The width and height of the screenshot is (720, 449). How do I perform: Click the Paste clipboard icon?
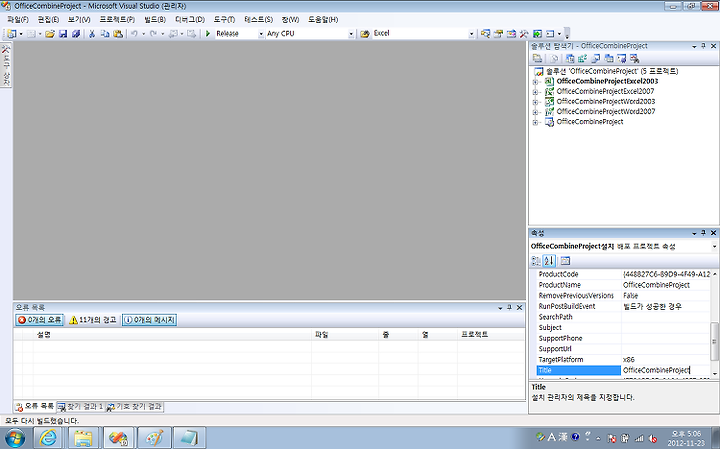pos(118,34)
